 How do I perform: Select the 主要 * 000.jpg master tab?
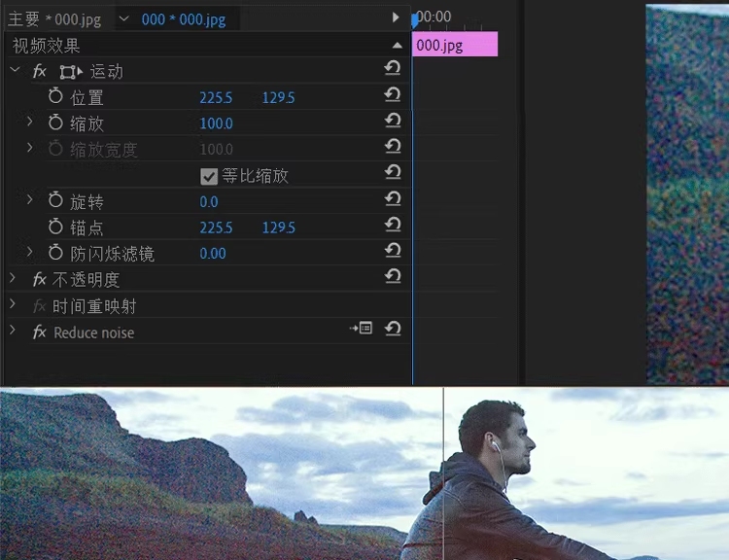[x=54, y=18]
